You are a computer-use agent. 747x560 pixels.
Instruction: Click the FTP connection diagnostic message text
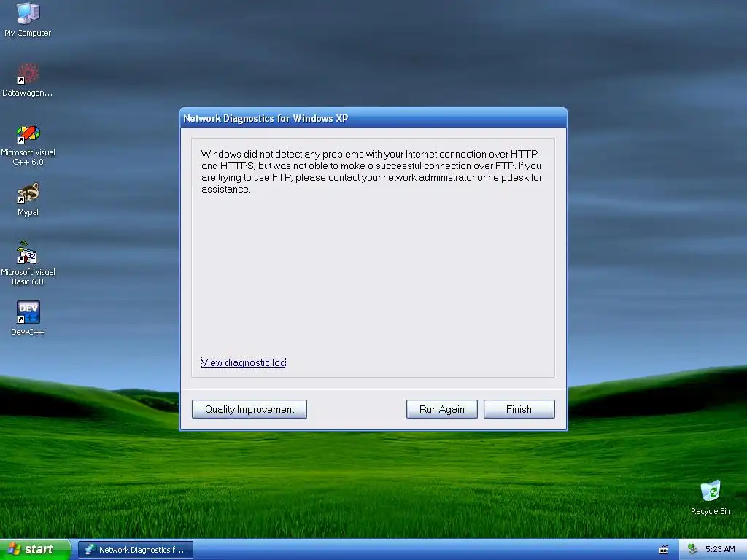[371, 171]
